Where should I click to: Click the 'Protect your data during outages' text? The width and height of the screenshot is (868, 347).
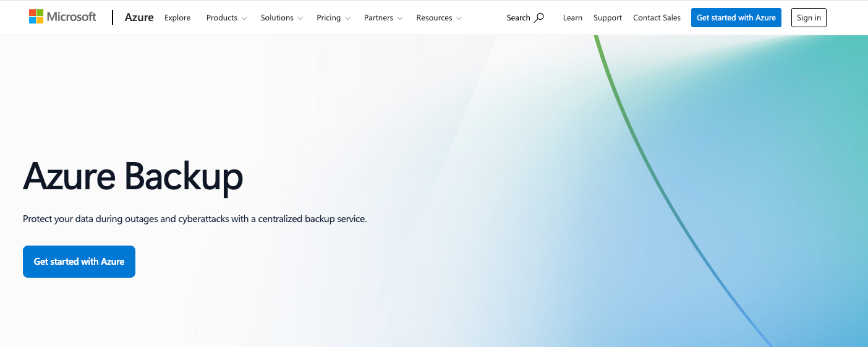point(195,219)
